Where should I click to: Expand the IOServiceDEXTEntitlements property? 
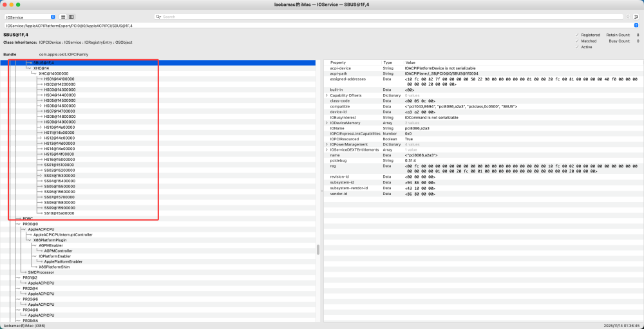tap(327, 150)
